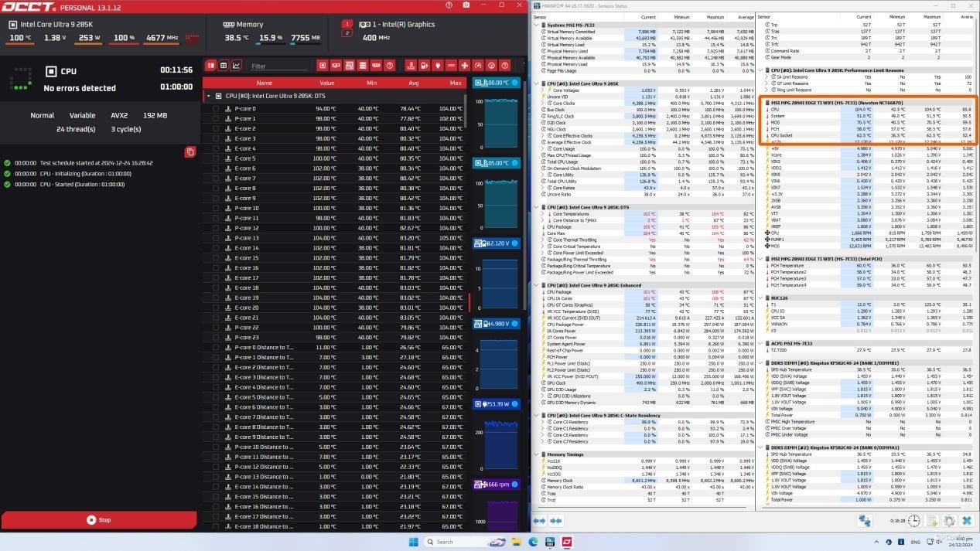Toggle memory module sensor filter in OCCT
This screenshot has height=551, width=980.
(376, 66)
